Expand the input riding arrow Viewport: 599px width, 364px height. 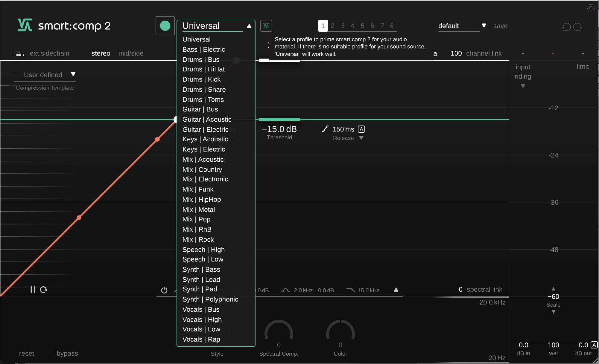[523, 86]
